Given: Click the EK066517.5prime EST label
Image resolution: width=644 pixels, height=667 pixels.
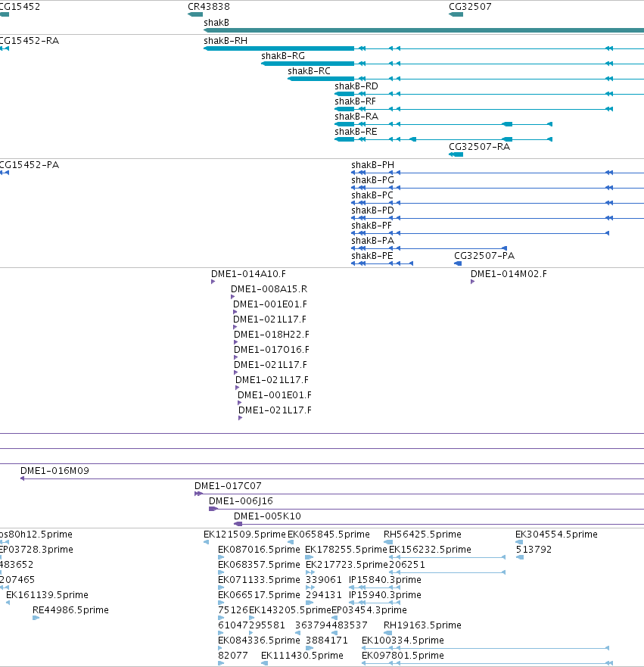Looking at the screenshot, I should coord(260,595).
